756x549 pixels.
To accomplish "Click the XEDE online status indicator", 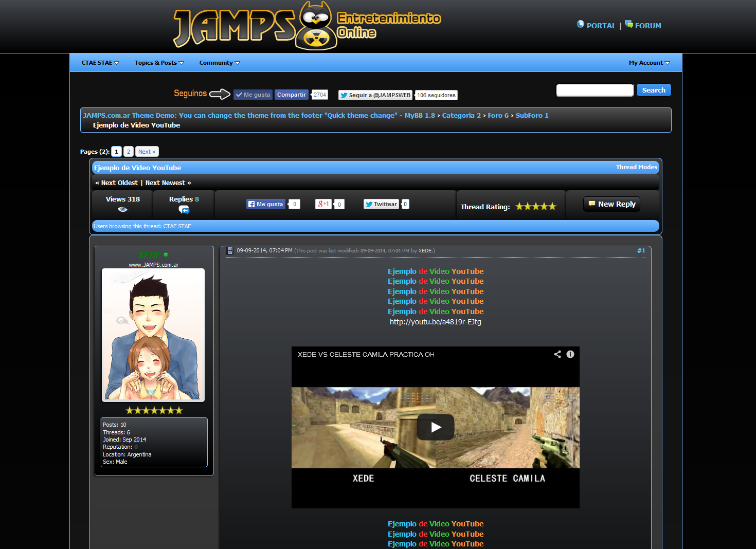I will pos(166,254).
